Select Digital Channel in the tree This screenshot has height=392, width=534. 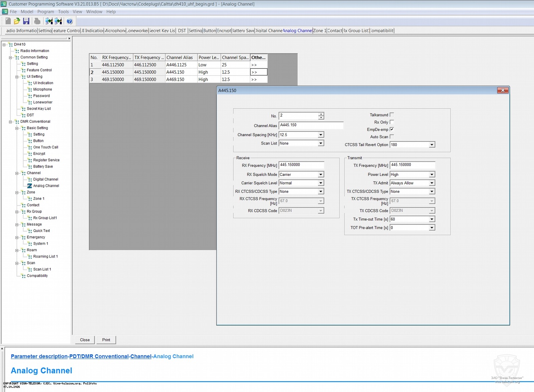coord(46,179)
